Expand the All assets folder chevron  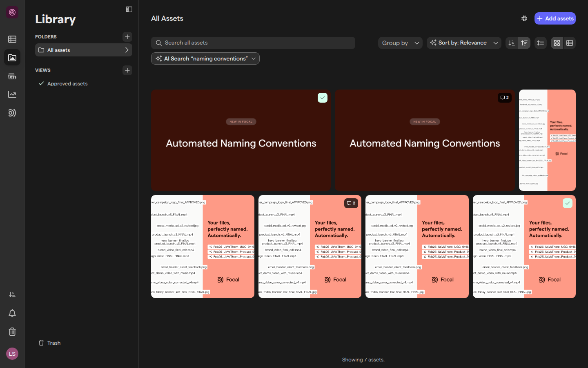[127, 50]
